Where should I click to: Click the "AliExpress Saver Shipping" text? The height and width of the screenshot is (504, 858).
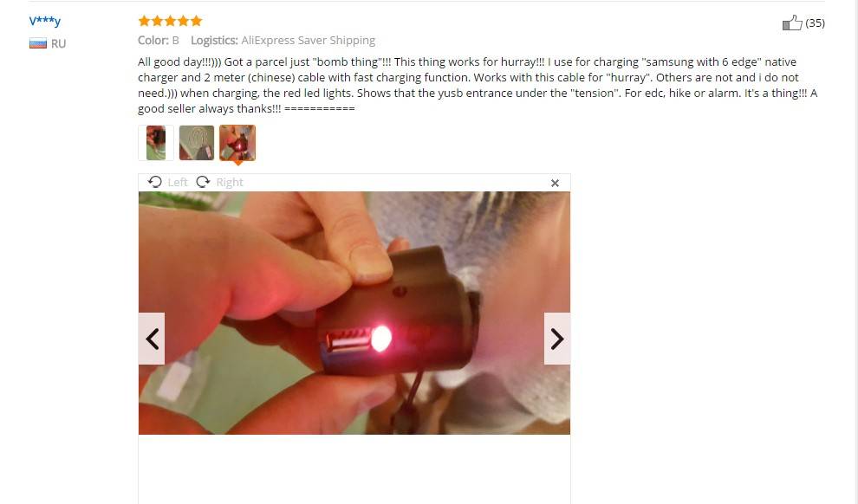308,41
